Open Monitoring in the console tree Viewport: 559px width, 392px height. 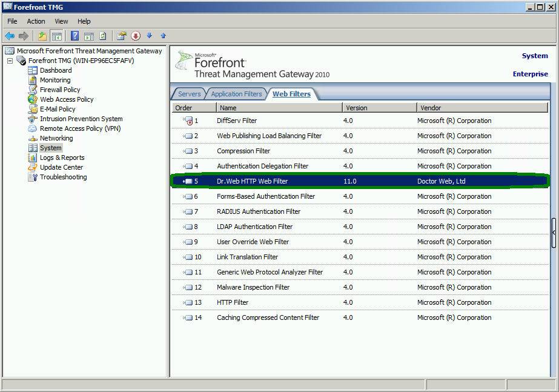pyautogui.click(x=55, y=80)
